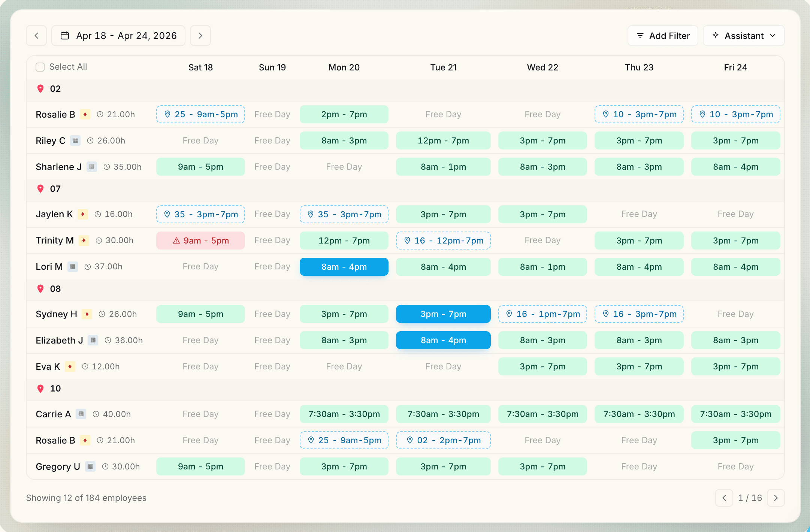Click the red diamond badge beside Sydney H
810x532 pixels.
(x=87, y=314)
